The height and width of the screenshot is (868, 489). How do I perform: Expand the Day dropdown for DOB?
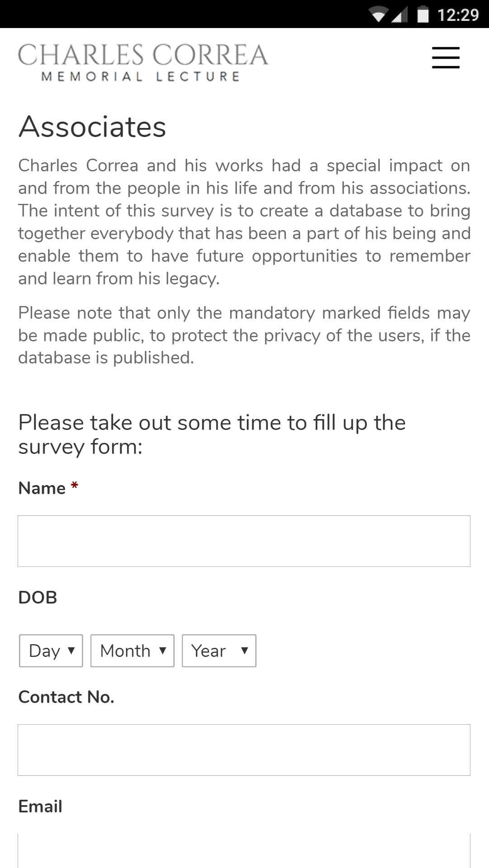51,651
